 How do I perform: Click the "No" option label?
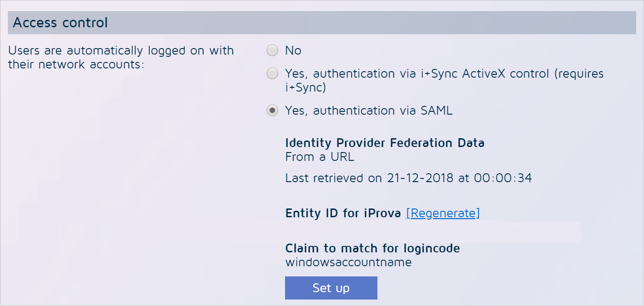[x=294, y=50]
